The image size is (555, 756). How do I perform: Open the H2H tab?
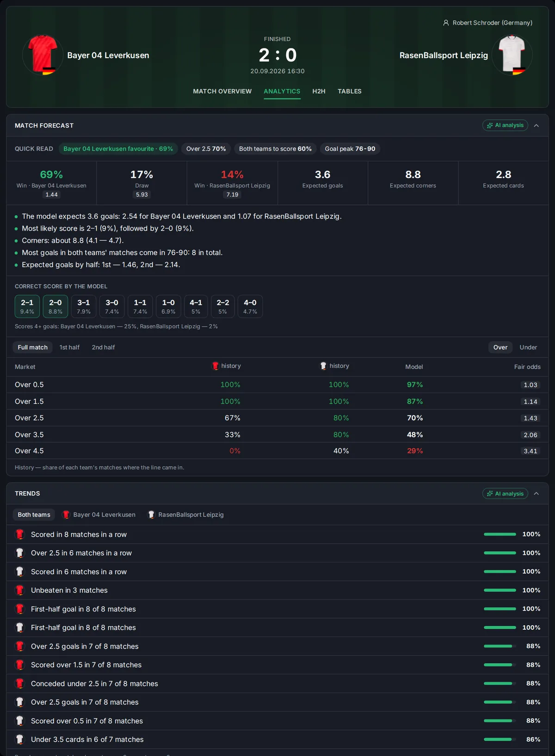[x=319, y=91]
